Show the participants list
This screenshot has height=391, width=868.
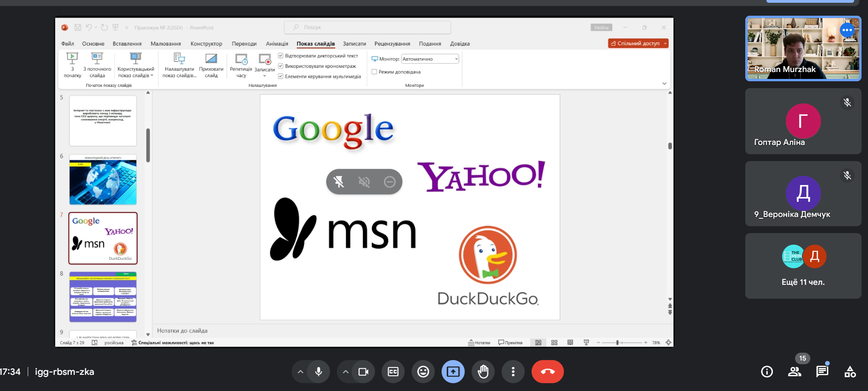coord(795,372)
